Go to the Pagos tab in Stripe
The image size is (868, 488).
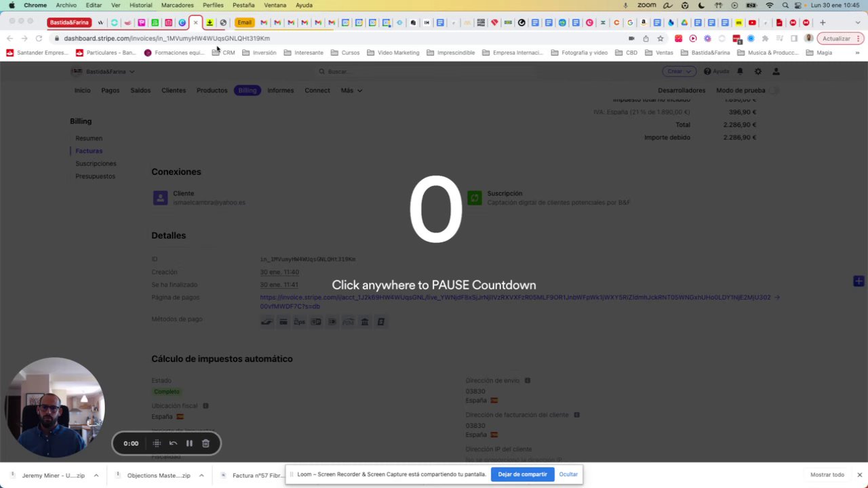pos(110,90)
